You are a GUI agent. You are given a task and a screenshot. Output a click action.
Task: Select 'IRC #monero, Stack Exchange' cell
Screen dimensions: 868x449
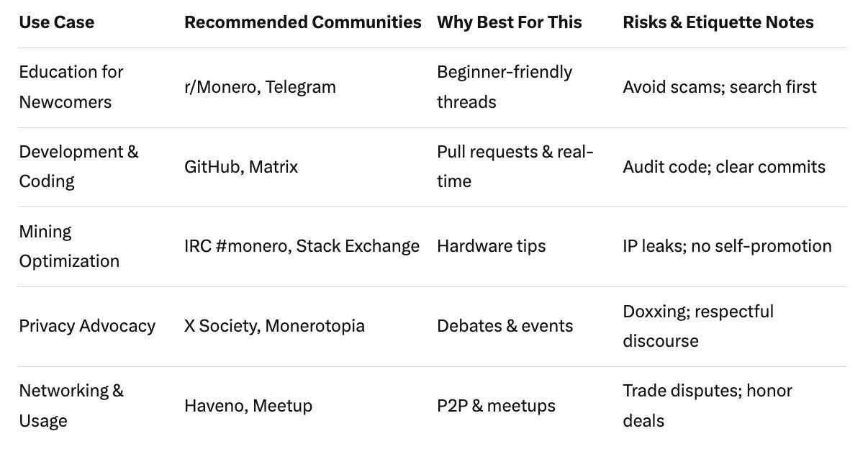(302, 246)
